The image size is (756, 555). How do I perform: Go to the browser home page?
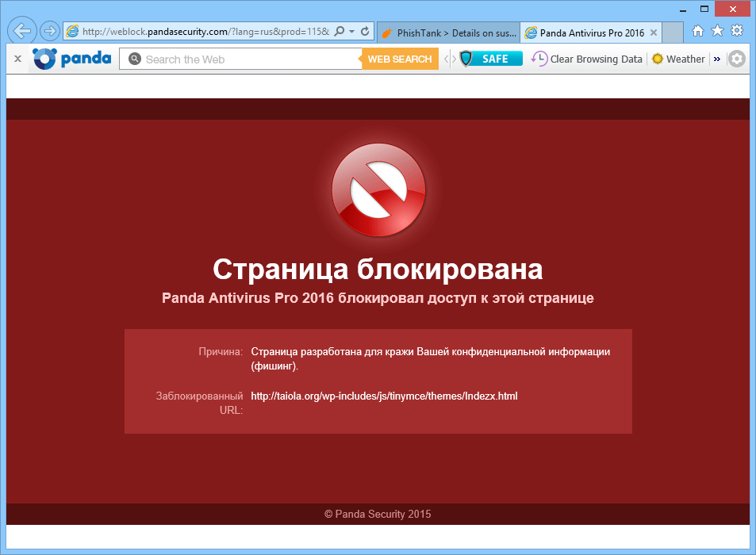pos(697,31)
